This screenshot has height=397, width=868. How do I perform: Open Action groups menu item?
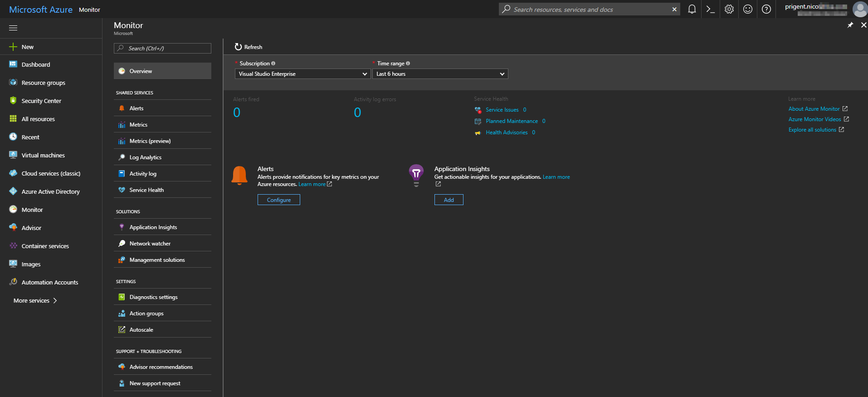[x=162, y=313]
